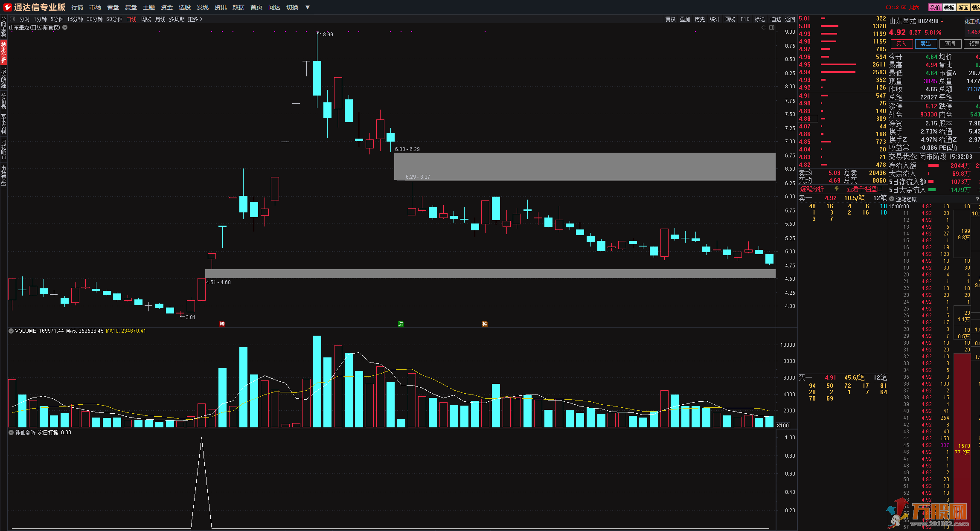The width and height of the screenshot is (980, 531).
Task: Click the 增 marker icon below the chart
Action: click(222, 324)
